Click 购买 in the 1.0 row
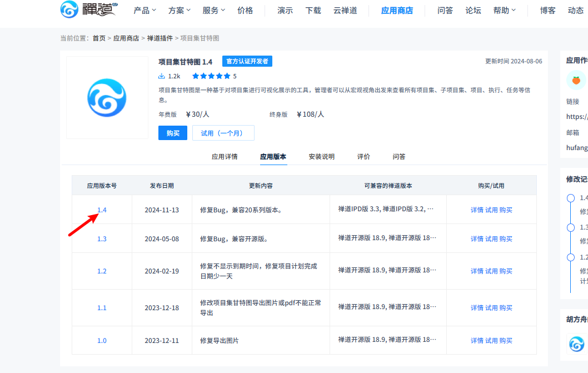Screen dimensions: 588x373 point(506,341)
